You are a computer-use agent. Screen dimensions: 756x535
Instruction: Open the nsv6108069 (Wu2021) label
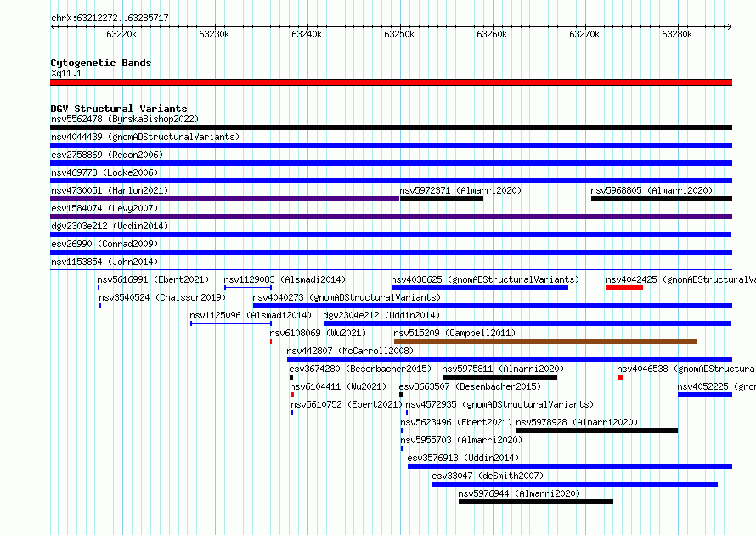point(319,333)
